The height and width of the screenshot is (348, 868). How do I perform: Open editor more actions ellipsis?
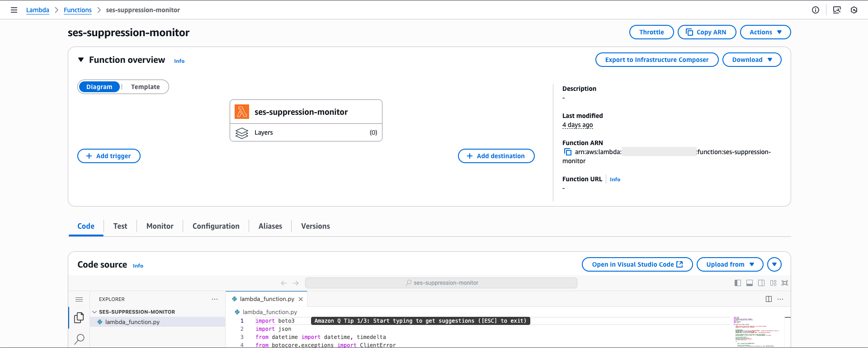[x=780, y=299]
